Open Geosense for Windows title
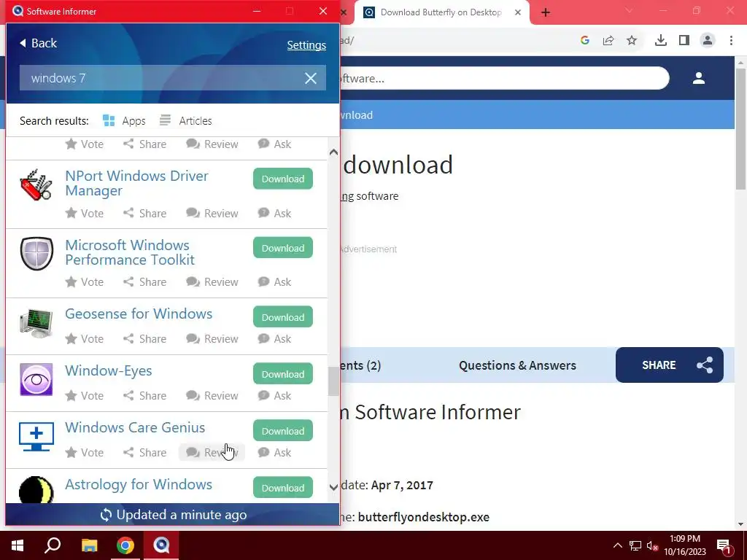Screen dimensions: 747x560 click(139, 314)
